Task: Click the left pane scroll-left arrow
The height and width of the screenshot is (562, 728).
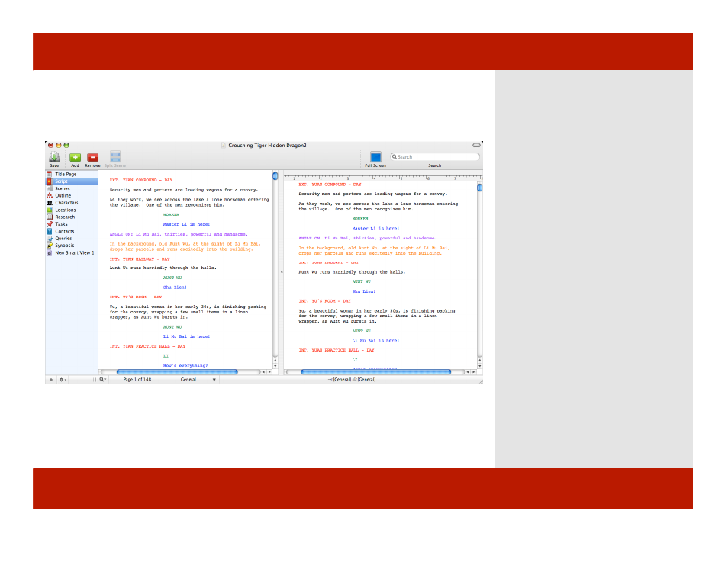Action: 263,372
